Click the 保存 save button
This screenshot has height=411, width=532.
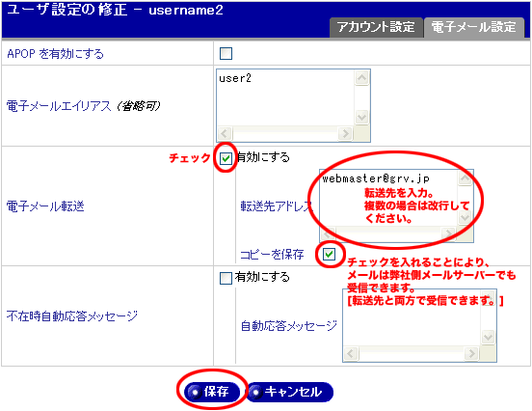click(x=212, y=392)
